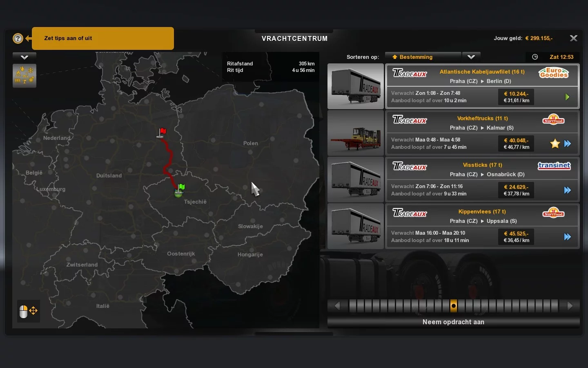Click the question mark tips icon
The width and height of the screenshot is (588, 368).
click(x=18, y=38)
